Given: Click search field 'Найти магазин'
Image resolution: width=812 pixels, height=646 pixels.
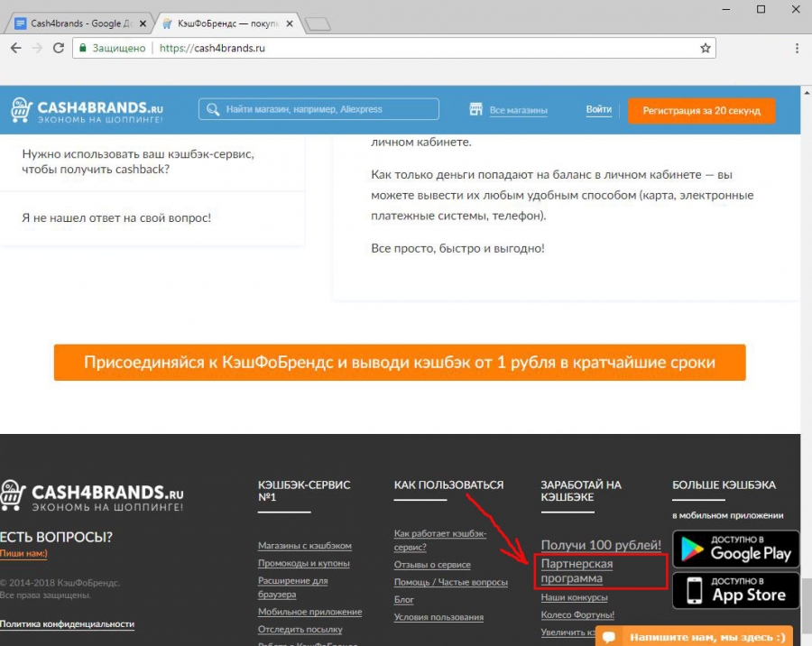Looking at the screenshot, I should (x=318, y=109).
